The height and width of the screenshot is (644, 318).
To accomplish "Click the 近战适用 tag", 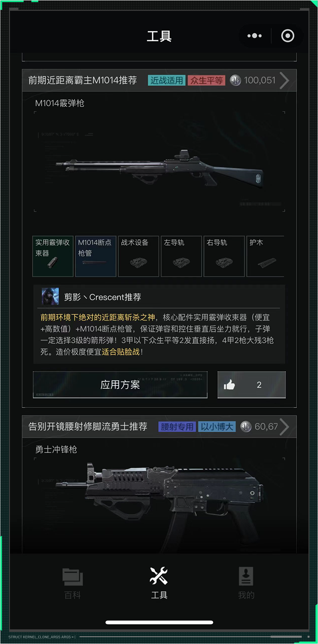I will point(166,80).
